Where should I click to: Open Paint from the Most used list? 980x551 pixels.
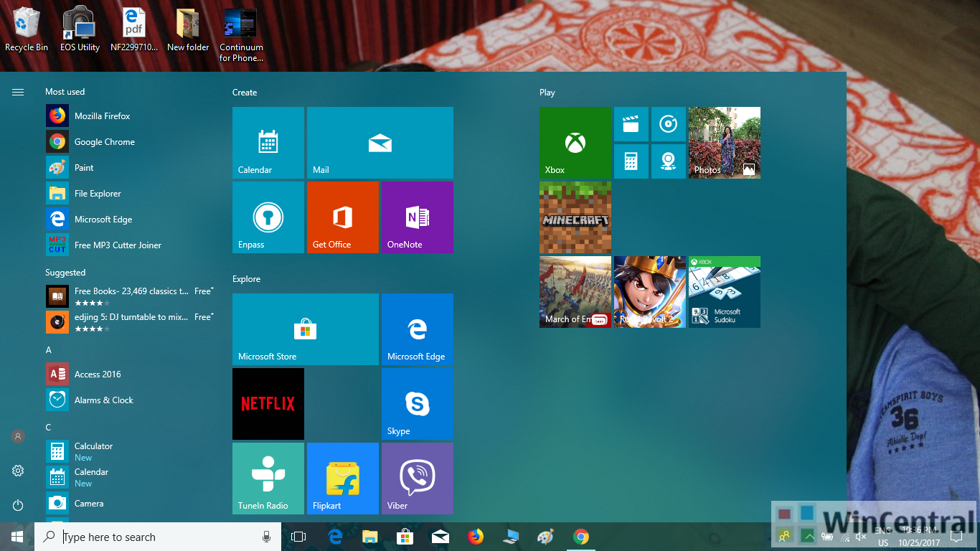pyautogui.click(x=129, y=168)
